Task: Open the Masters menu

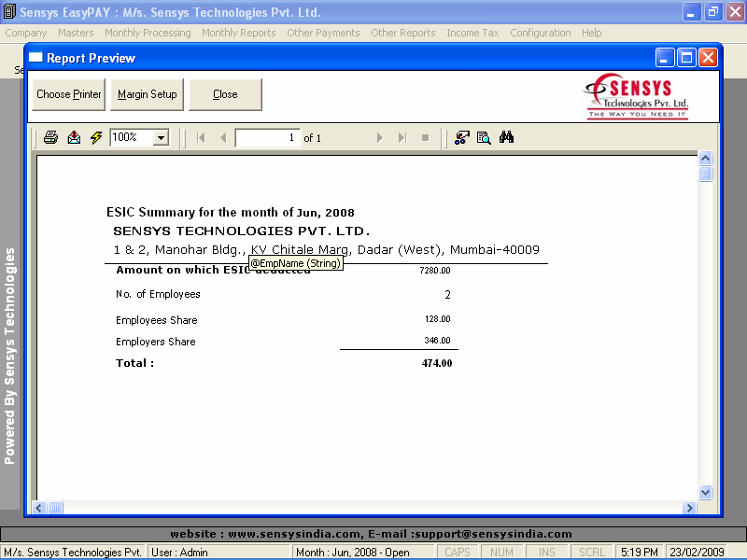Action: pyautogui.click(x=76, y=33)
